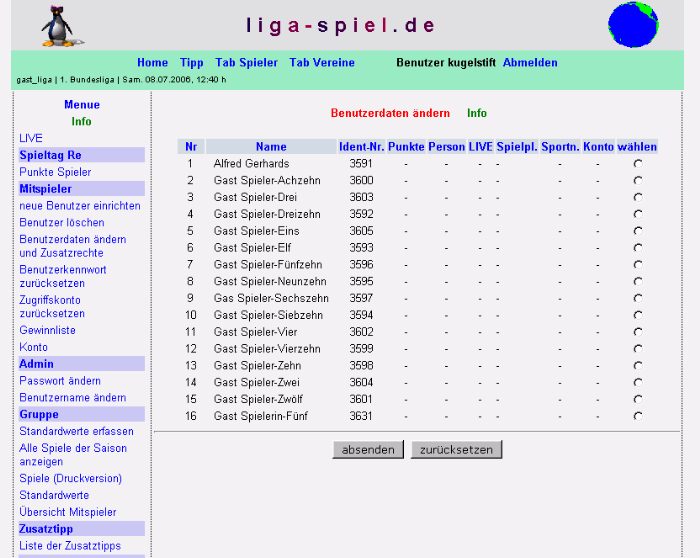
Task: Click the globe icon in header
Action: (x=633, y=25)
